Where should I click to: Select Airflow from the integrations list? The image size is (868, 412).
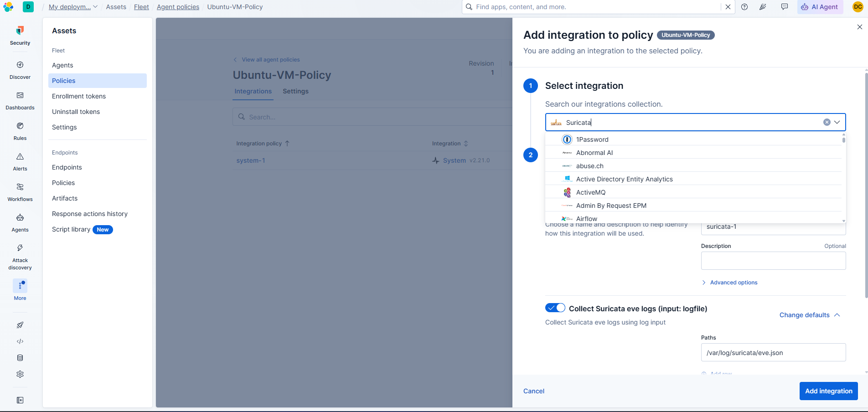pyautogui.click(x=693, y=218)
